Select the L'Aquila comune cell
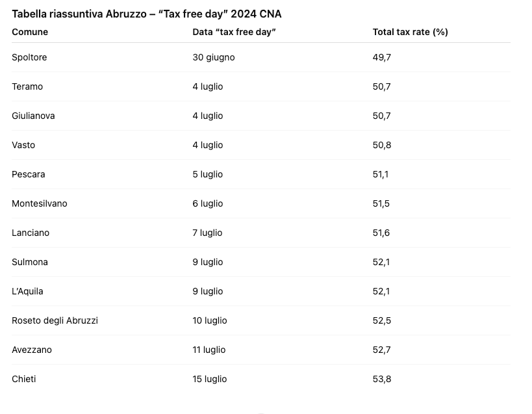Screen dimensions: 532x414 coord(27,291)
